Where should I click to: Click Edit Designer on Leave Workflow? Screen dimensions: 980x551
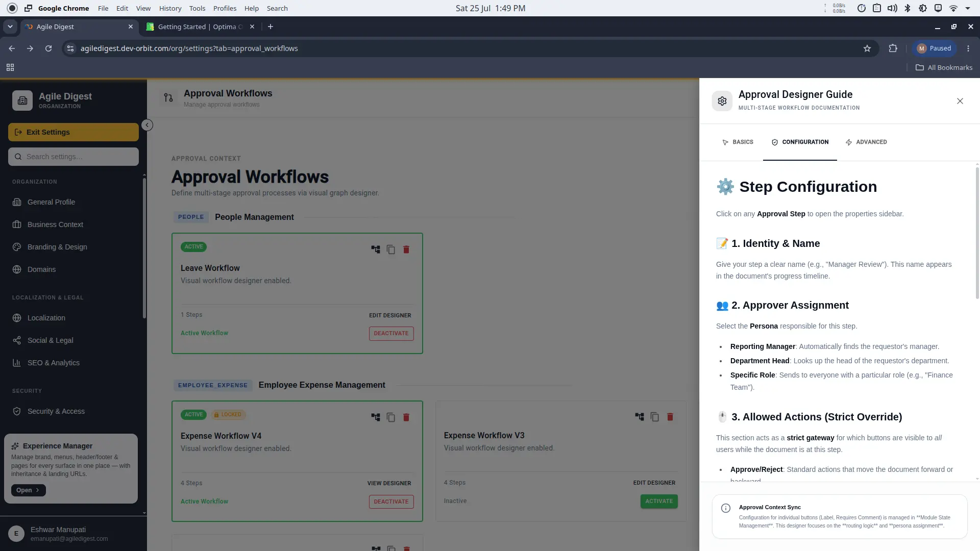390,315
